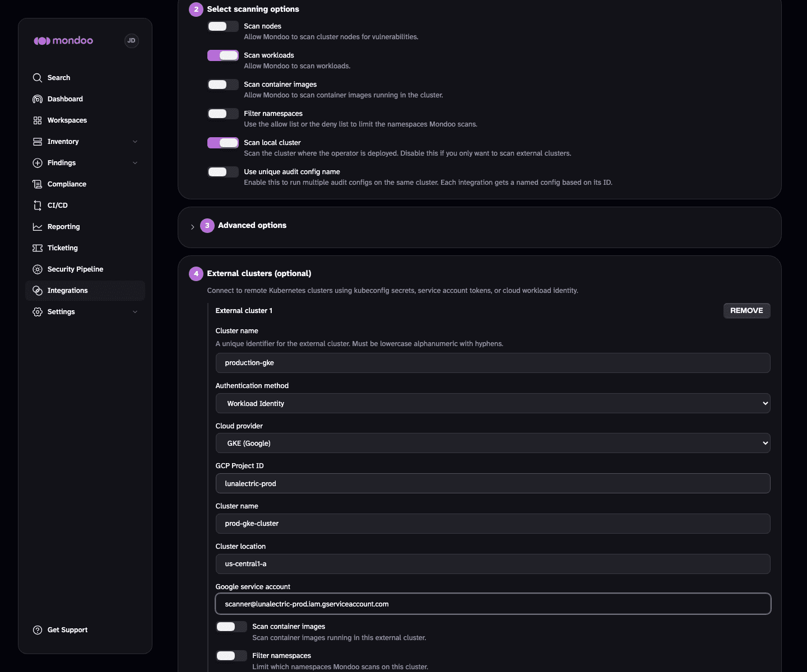This screenshot has width=807, height=672.
Task: Click the Inventory stack icon
Action: click(38, 142)
